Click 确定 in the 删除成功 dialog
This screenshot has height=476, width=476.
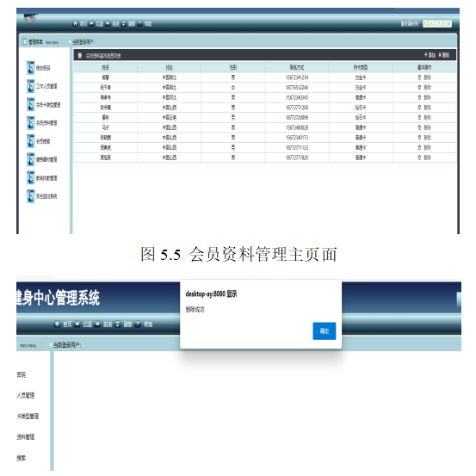[x=325, y=331]
